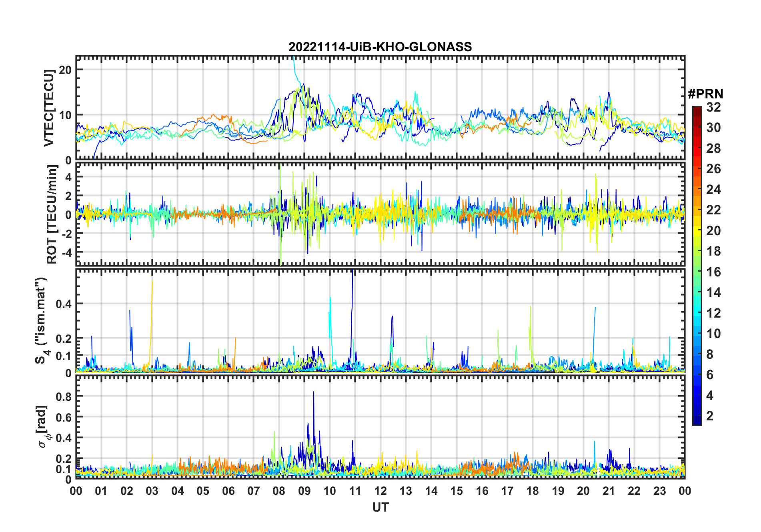Click the VTEC[TECU] axis label
This screenshot has width=761, height=532.
point(49,108)
